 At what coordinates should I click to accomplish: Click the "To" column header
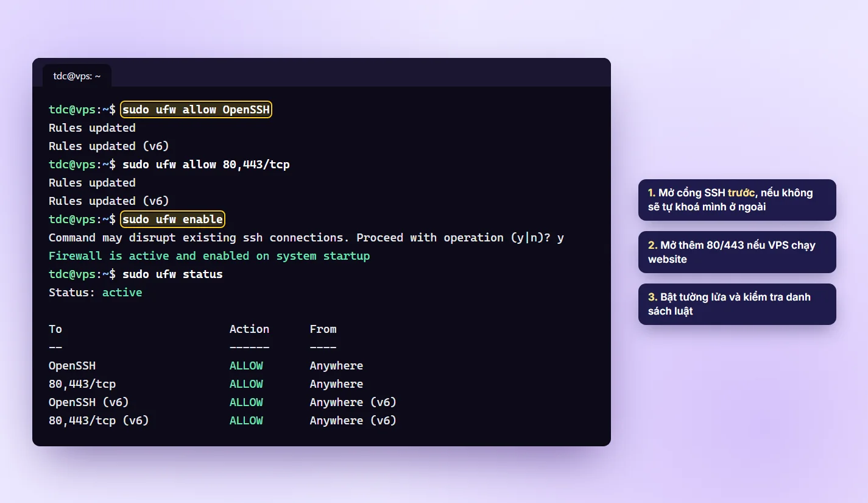(x=55, y=329)
